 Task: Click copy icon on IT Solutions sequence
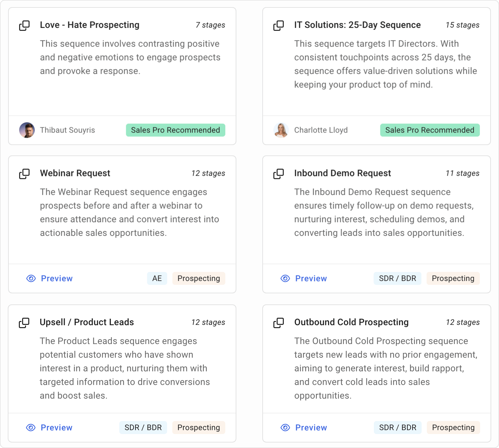pos(279,25)
